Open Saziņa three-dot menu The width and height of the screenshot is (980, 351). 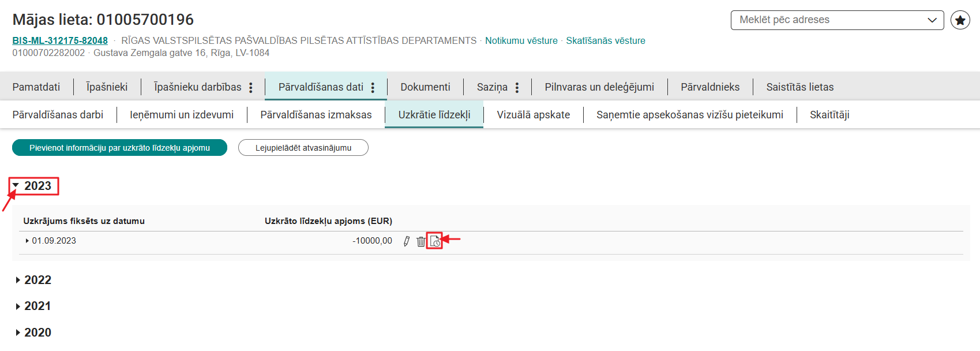[x=517, y=87]
